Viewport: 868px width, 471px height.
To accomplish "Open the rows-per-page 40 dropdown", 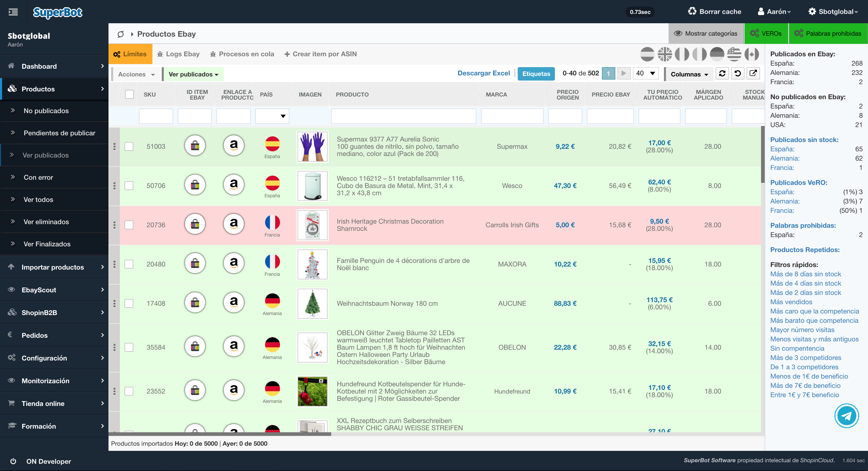I will pos(646,73).
